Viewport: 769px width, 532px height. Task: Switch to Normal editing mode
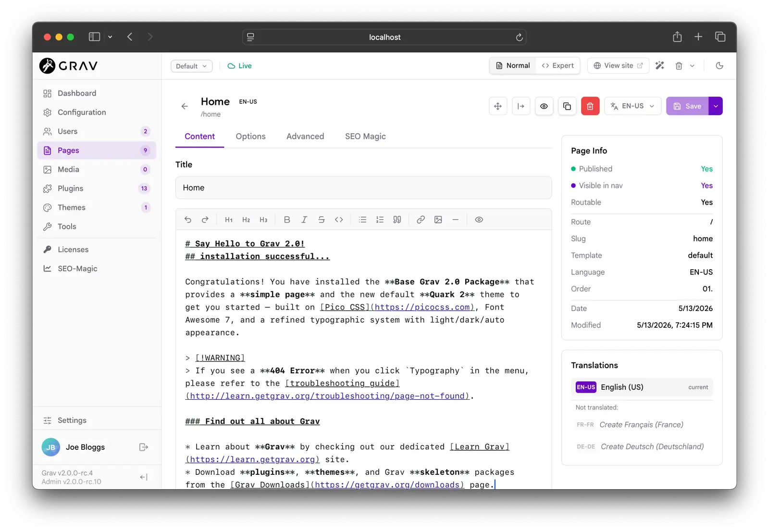[513, 66]
